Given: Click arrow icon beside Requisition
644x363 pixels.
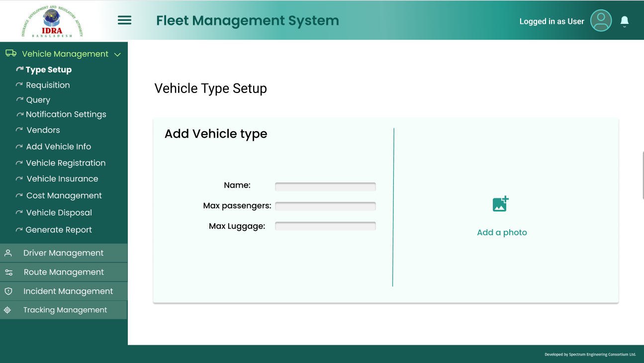Looking at the screenshot, I should tap(19, 85).
